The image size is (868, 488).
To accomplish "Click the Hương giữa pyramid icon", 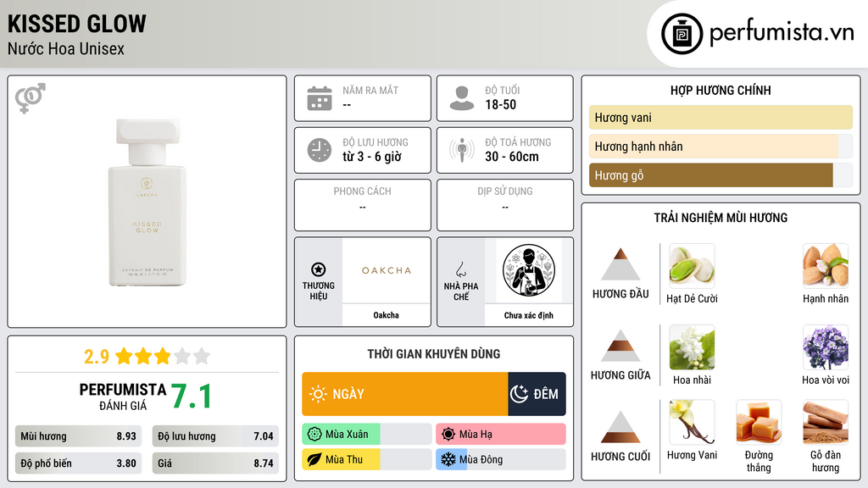I will tap(620, 346).
